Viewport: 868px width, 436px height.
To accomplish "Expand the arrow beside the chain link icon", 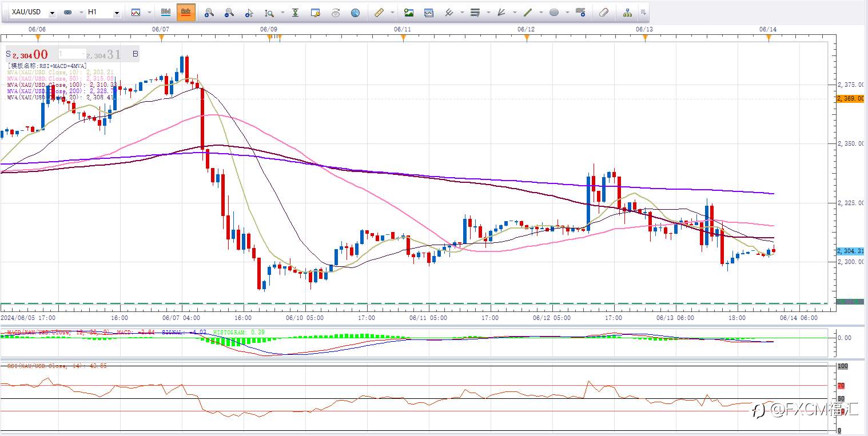I will (80, 12).
